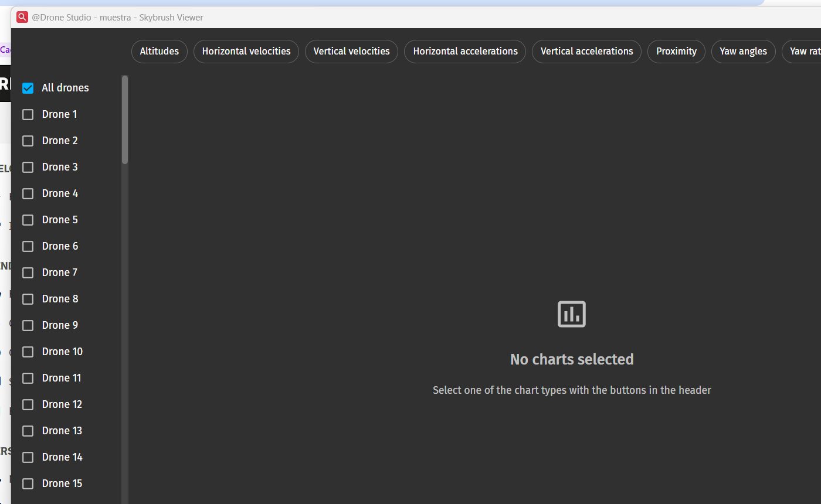Check the Drone 8 checkbox
The image size is (821, 504).
[x=28, y=299]
